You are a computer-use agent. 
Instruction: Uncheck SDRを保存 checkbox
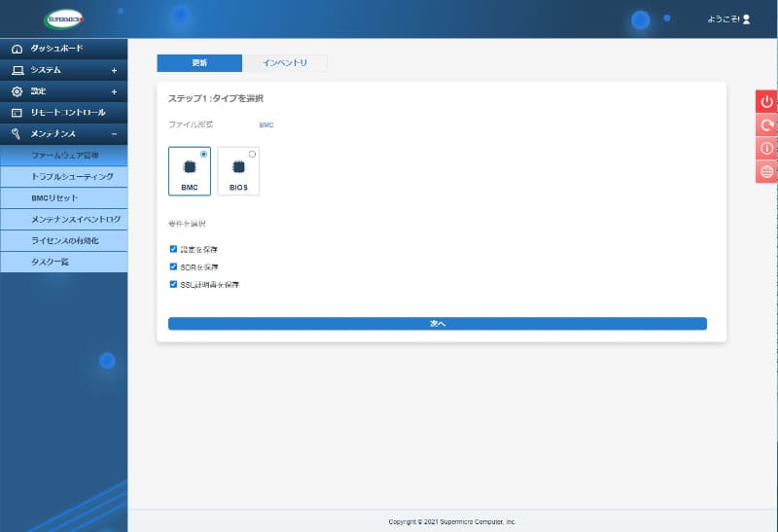tap(173, 267)
